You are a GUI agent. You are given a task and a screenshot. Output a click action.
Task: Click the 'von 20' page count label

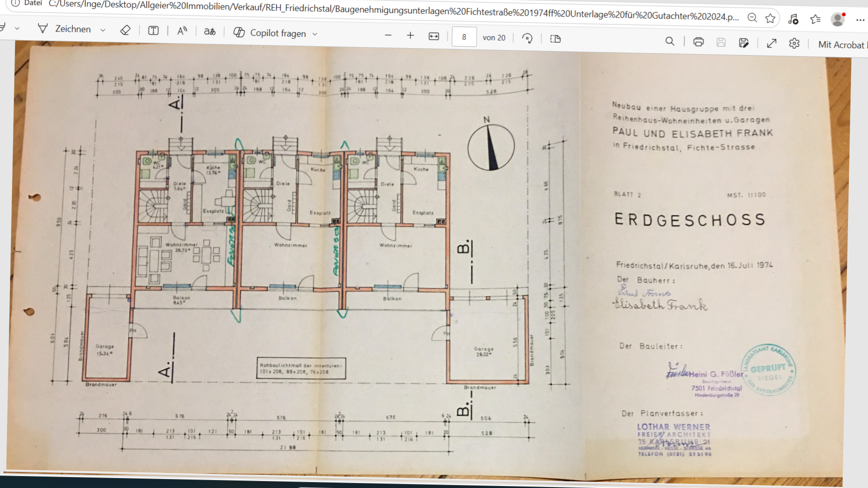(494, 38)
